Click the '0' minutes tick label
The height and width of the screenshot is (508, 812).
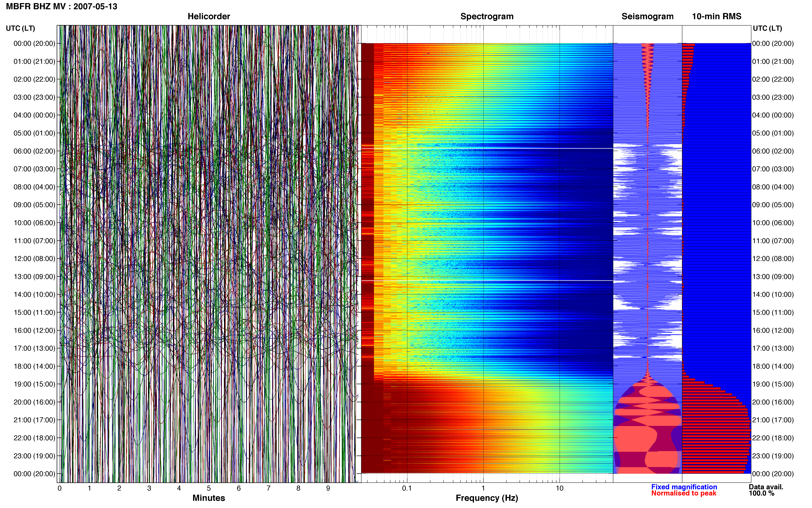(60, 488)
